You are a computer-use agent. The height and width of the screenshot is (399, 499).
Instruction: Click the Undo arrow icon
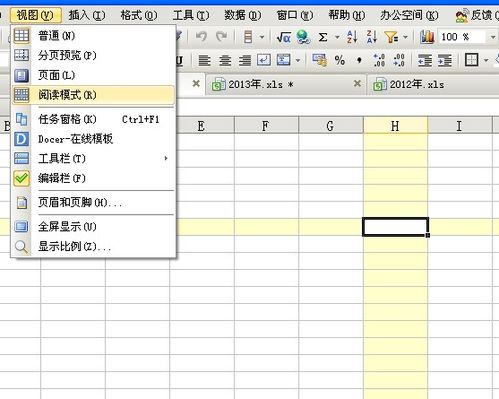pyautogui.click(x=201, y=36)
